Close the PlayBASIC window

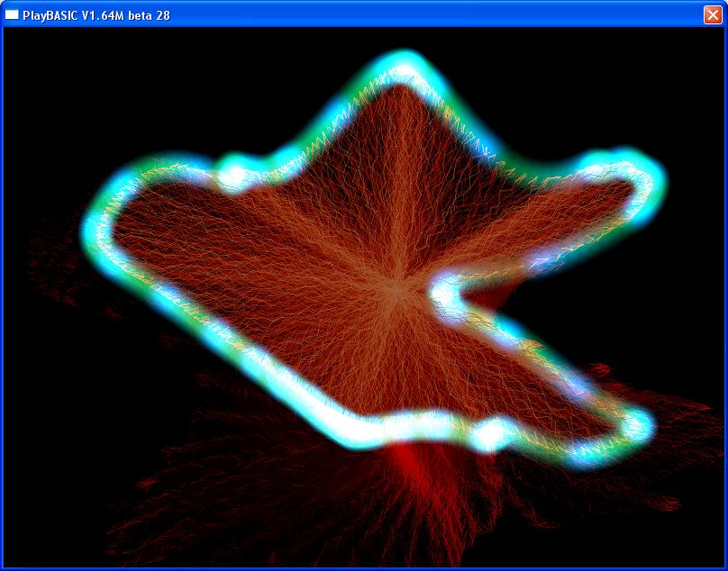point(713,14)
